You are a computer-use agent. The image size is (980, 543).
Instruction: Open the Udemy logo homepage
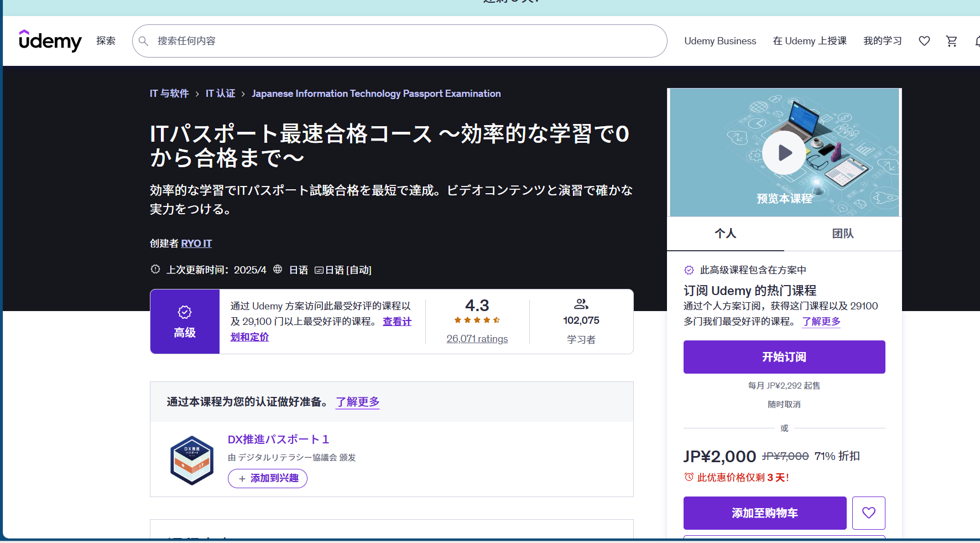[x=50, y=41]
